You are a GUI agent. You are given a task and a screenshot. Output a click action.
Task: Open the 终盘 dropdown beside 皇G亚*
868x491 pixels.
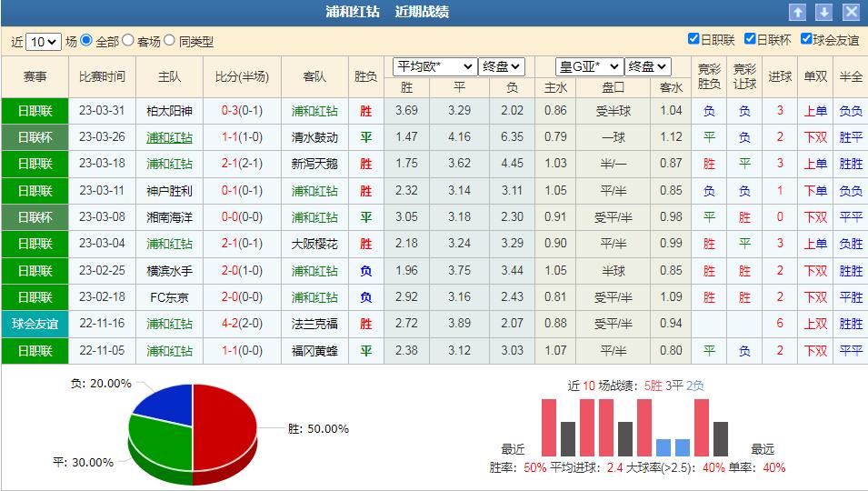point(648,67)
